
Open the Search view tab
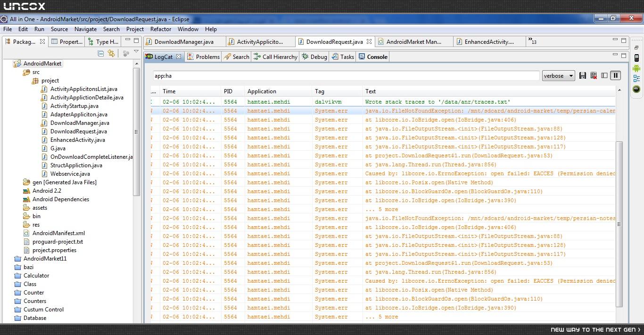pyautogui.click(x=237, y=57)
